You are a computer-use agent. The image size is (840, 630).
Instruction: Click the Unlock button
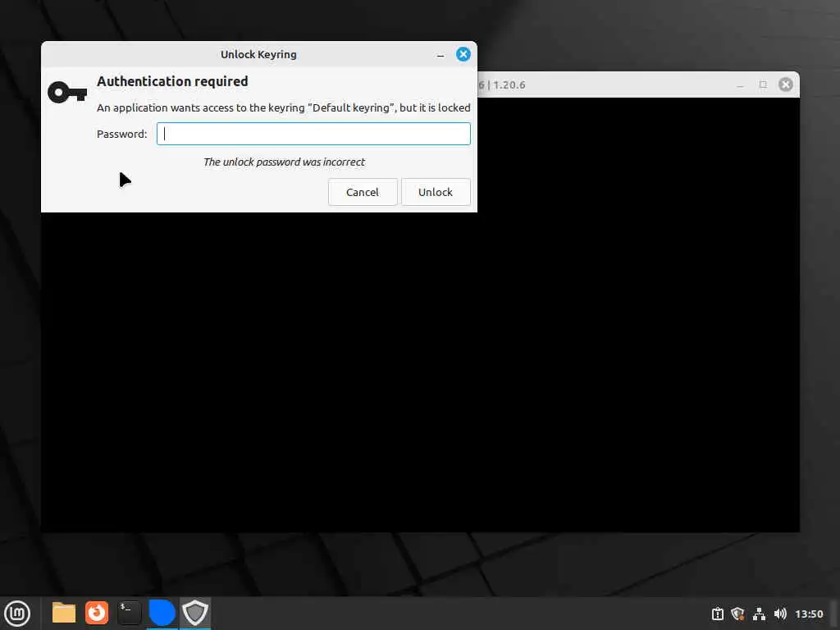pyautogui.click(x=436, y=192)
